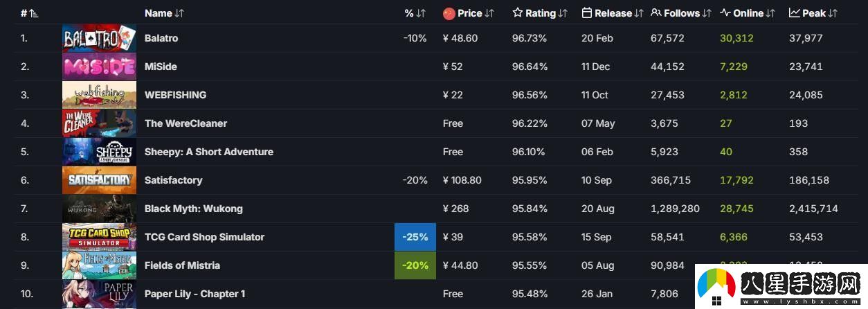Viewport: 868px width, 309px height.
Task: Sort by Peak chart column header
Action: pos(813,13)
